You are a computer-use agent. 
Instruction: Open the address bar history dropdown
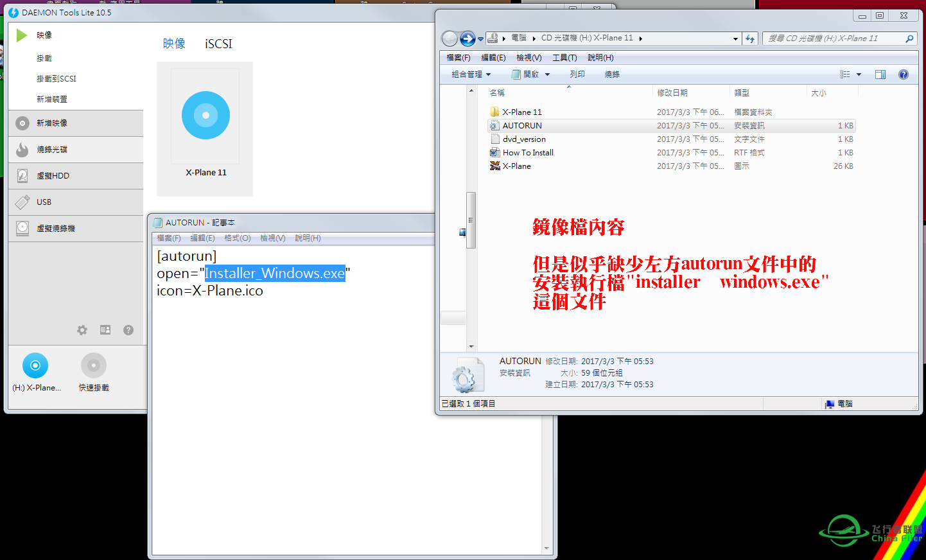pos(735,39)
